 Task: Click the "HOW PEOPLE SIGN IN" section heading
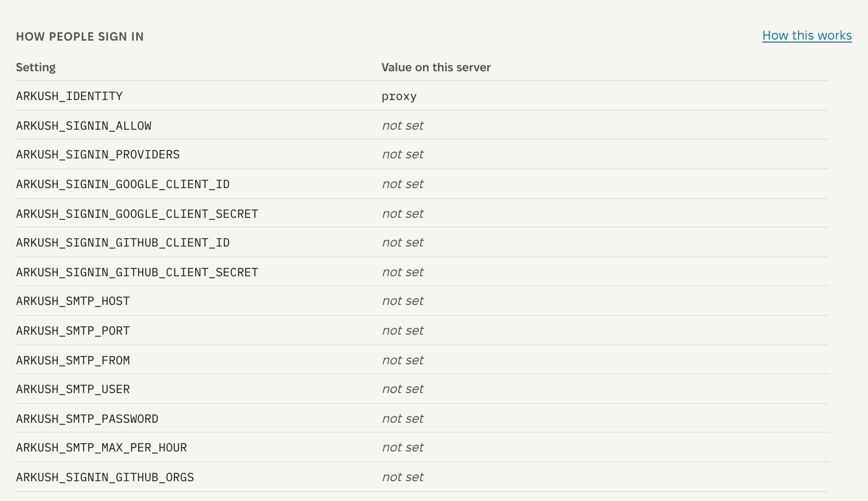(x=80, y=37)
